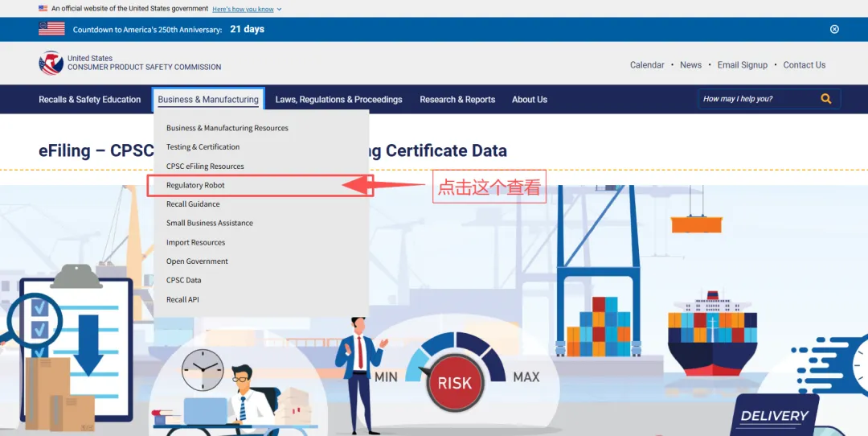
Task: Select Recall Guidance menu entry
Action: click(x=193, y=204)
